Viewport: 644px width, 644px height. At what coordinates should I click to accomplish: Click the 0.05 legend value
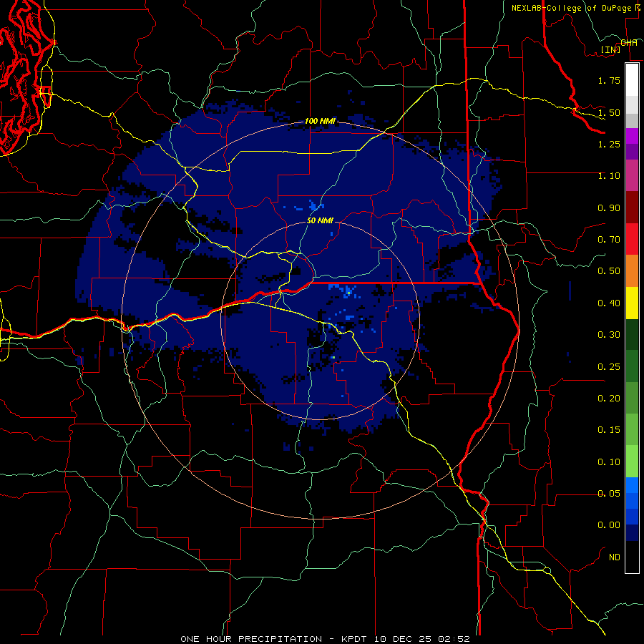click(x=609, y=494)
